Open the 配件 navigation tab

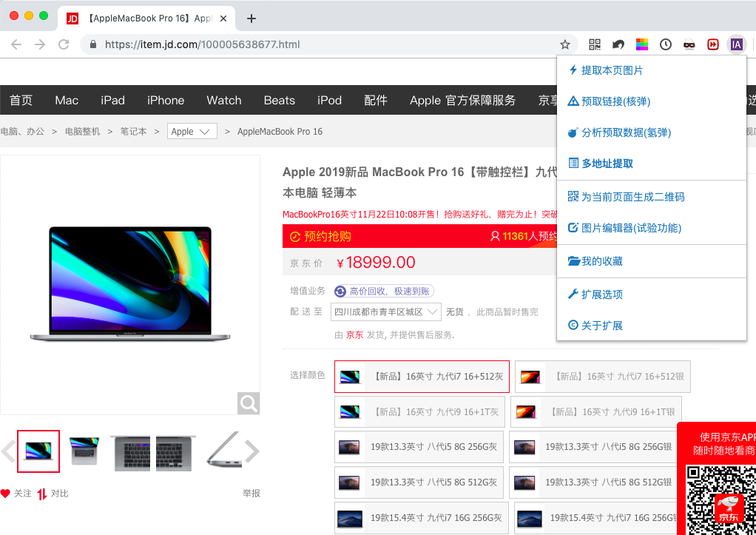376,101
